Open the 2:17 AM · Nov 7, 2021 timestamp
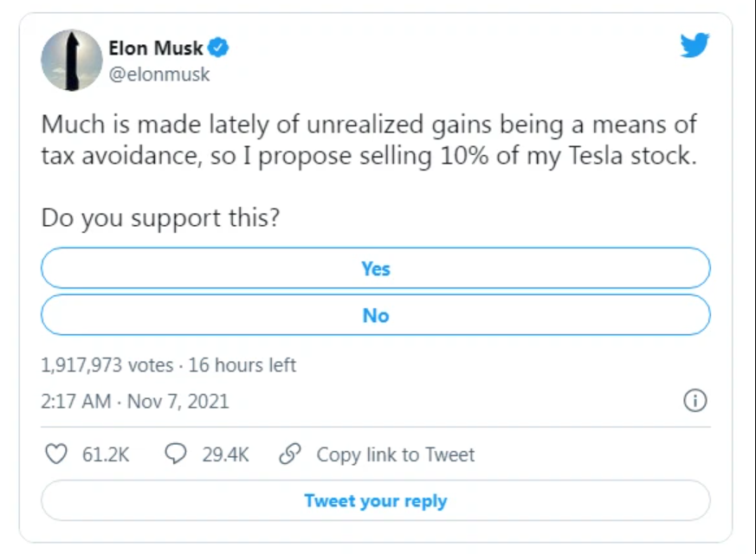This screenshot has height=554, width=756. click(x=134, y=402)
